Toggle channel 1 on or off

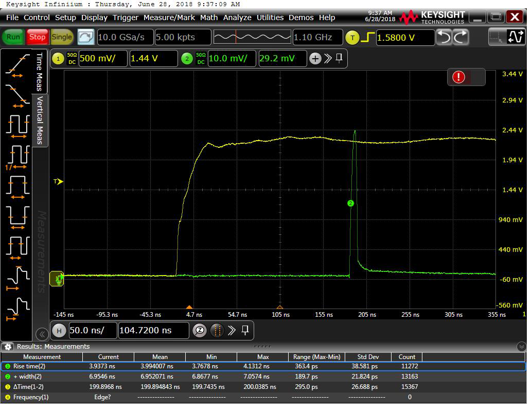pos(58,59)
